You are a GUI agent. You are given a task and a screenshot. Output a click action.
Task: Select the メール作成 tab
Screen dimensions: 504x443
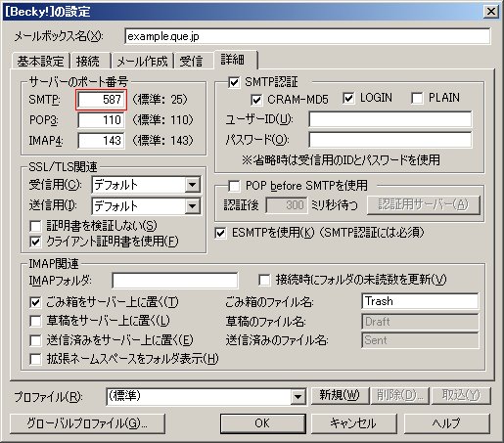(x=142, y=61)
